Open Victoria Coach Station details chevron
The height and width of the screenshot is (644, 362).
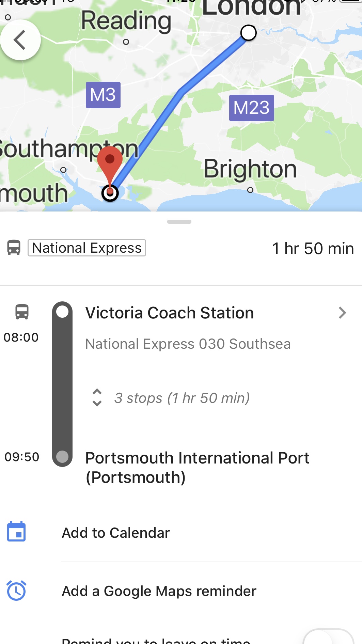tap(342, 313)
